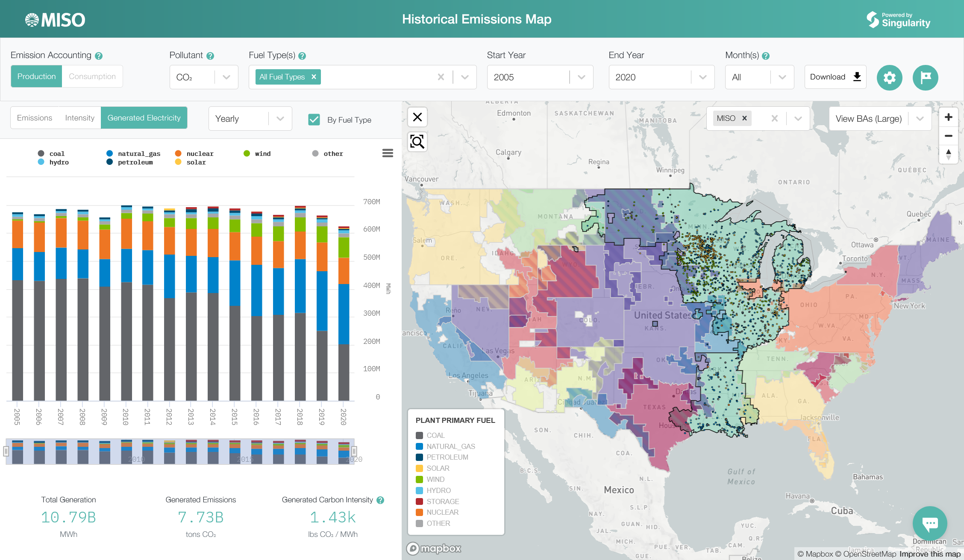Toggle coal series in chart legend

click(56, 153)
